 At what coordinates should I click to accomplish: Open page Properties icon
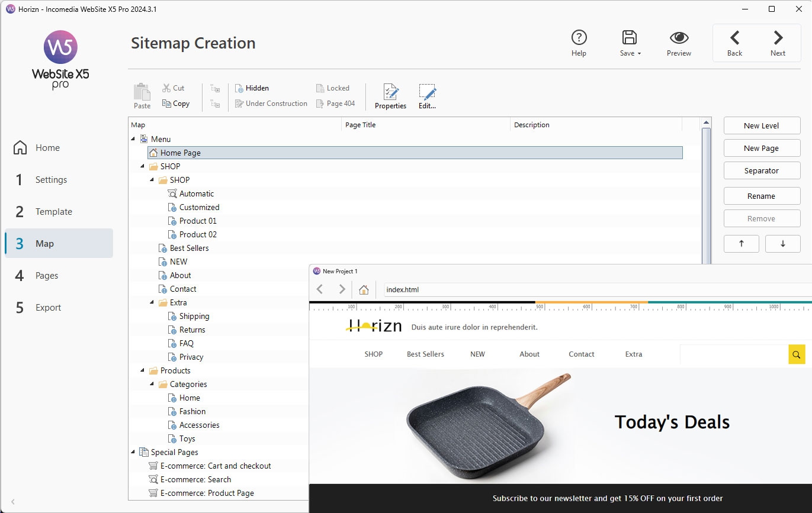point(390,92)
